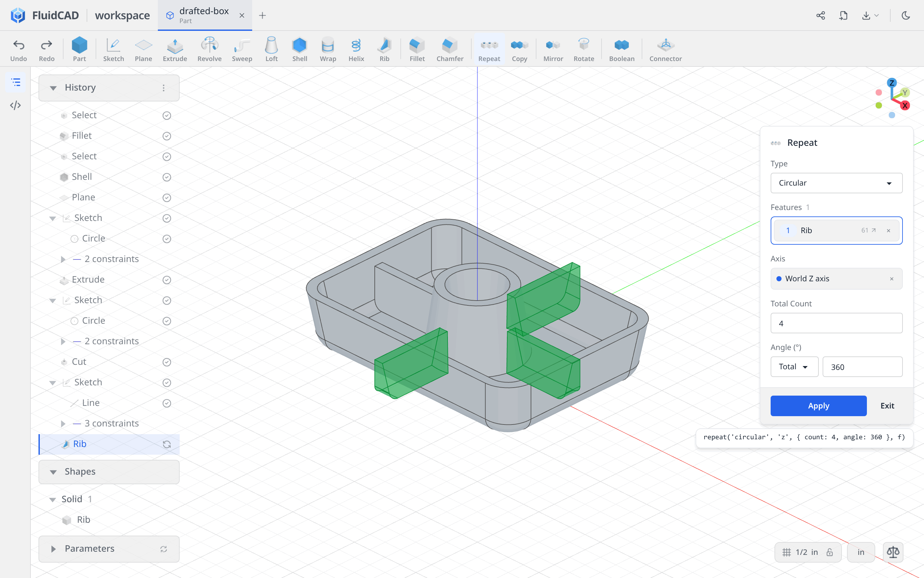Collapse the Shapes panel
This screenshot has width=924, height=578.
(x=53, y=472)
